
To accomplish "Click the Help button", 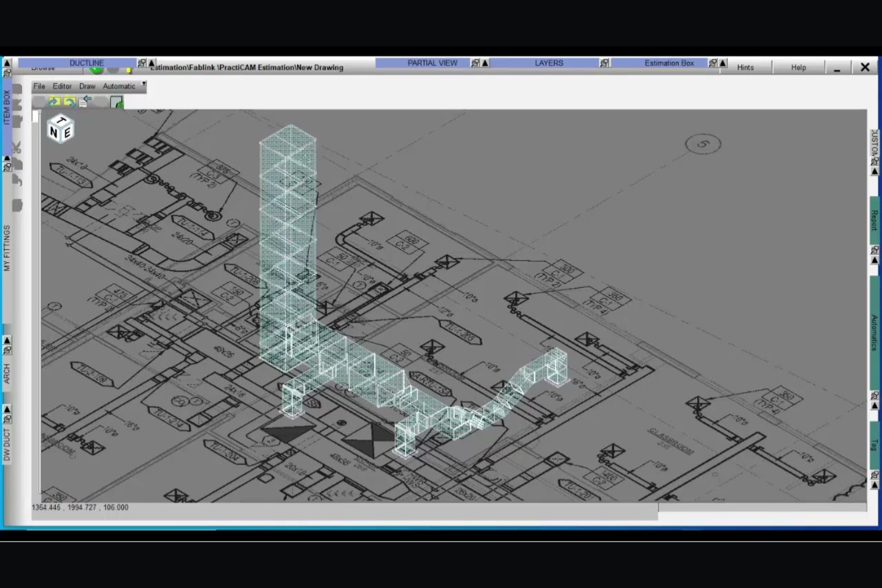I will pos(798,67).
